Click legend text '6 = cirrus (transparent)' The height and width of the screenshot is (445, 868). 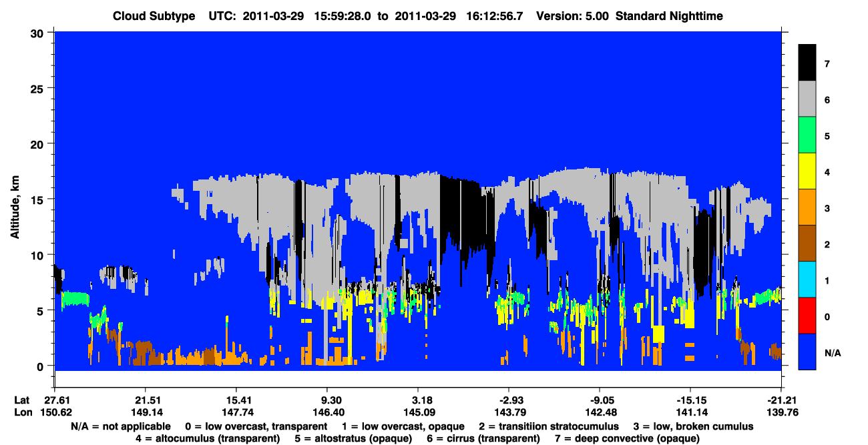tap(483, 438)
